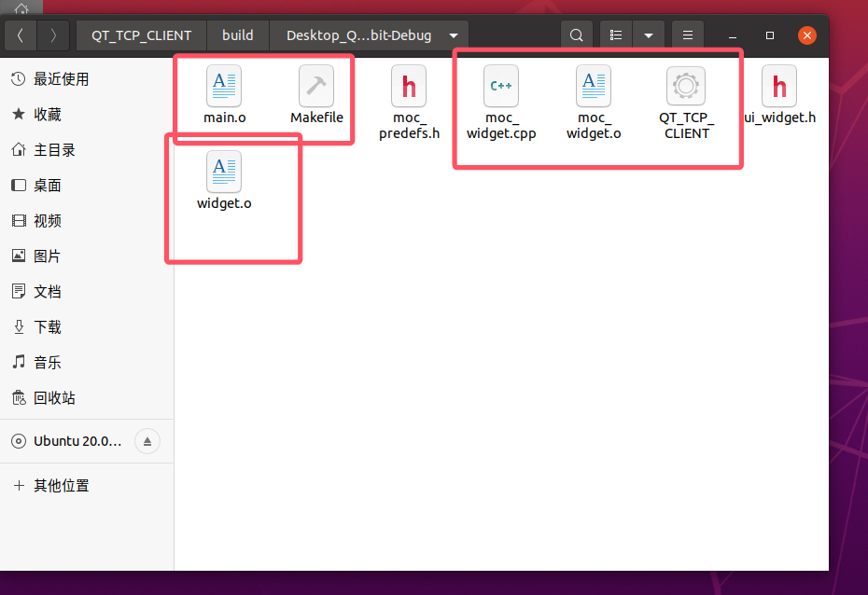Select the main.o file icon
Image resolution: width=868 pixels, height=595 pixels.
[x=224, y=86]
